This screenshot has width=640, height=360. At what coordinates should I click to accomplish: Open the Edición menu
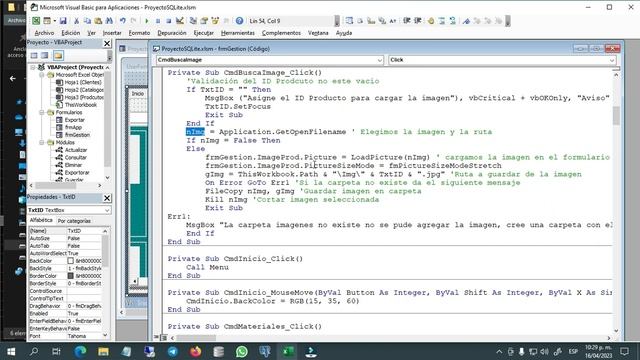[x=71, y=33]
